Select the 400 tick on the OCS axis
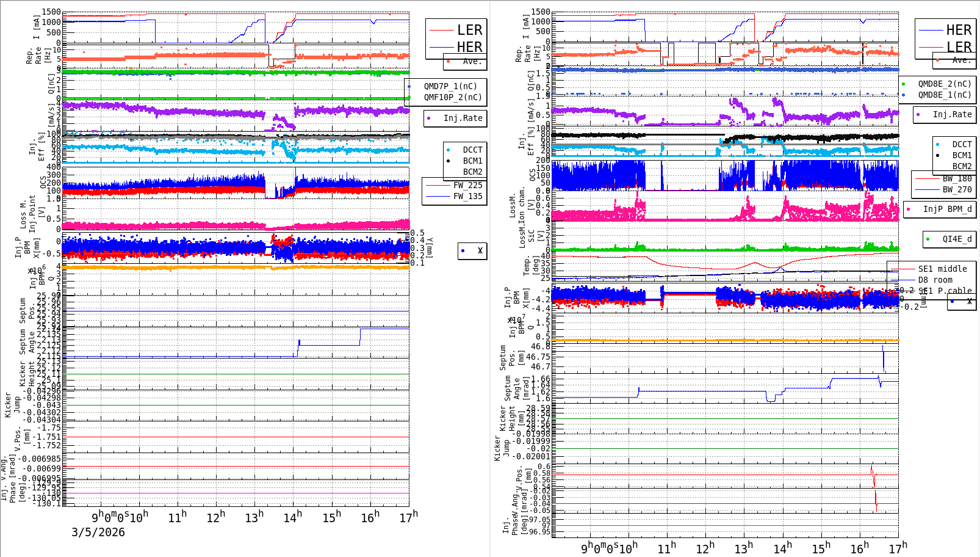Viewport: 980px width, 557px height. click(x=53, y=167)
